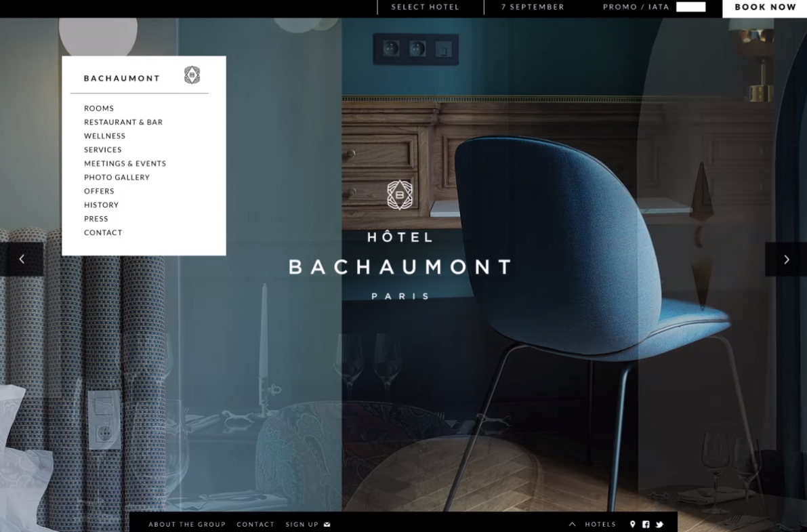Go to the Wellness page
Image resolution: width=807 pixels, height=532 pixels.
(104, 136)
